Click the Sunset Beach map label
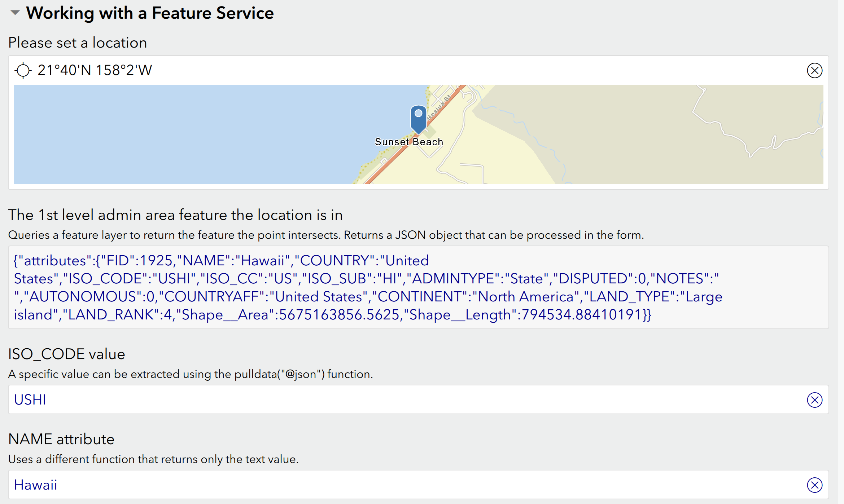 tap(408, 142)
